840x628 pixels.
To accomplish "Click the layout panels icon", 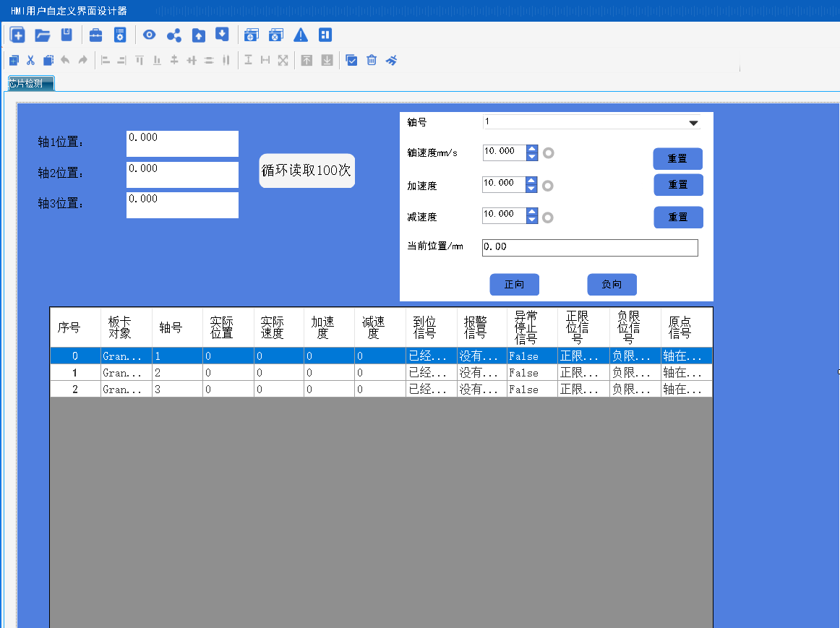I will (325, 35).
